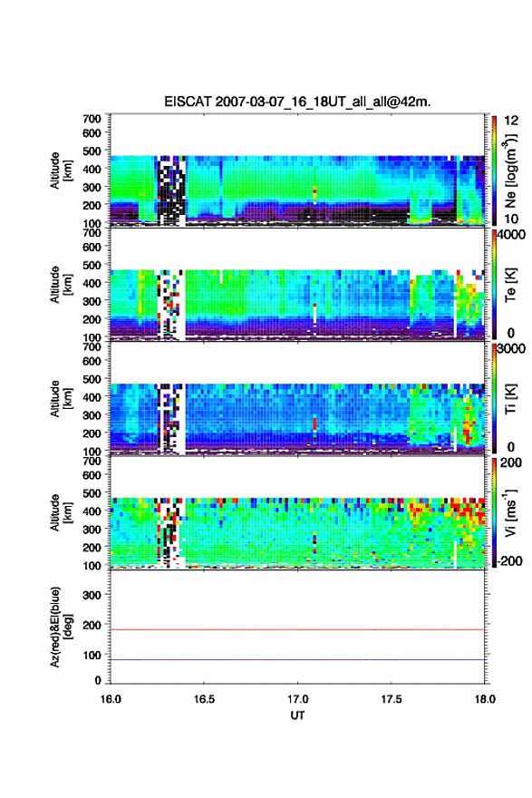Click the Ti ion temperature panel
Viewport: 532px width, 798px height.
[297, 398]
